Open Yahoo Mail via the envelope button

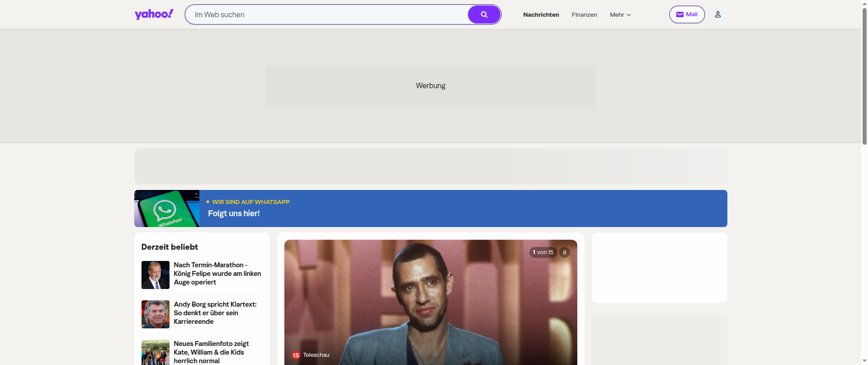pos(687,14)
